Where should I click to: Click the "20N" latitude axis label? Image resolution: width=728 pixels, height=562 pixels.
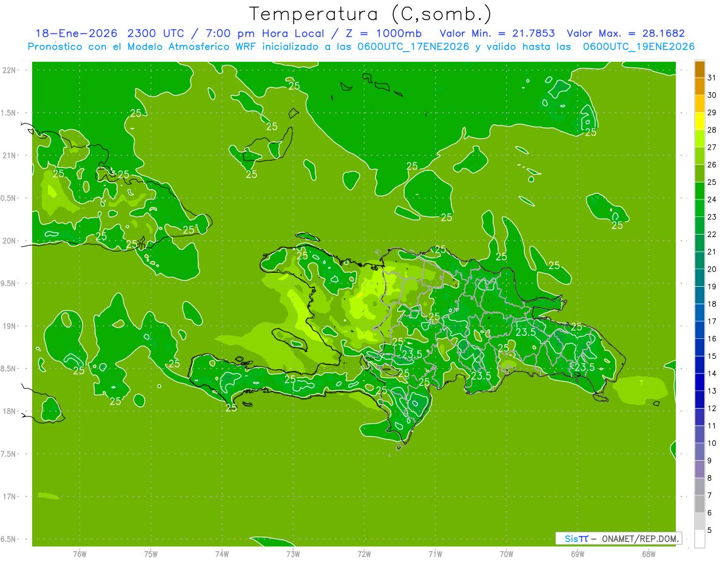pyautogui.click(x=9, y=241)
